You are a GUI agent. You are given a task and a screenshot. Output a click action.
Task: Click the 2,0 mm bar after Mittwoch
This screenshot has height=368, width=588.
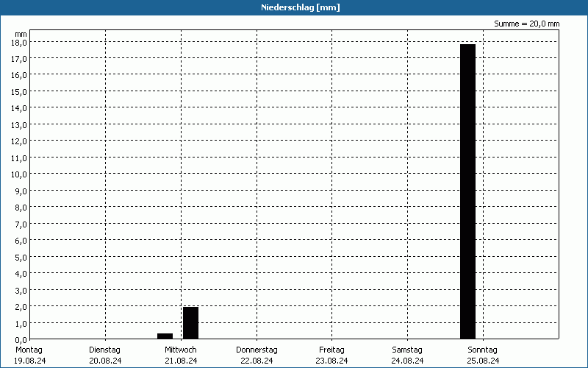click(190, 323)
